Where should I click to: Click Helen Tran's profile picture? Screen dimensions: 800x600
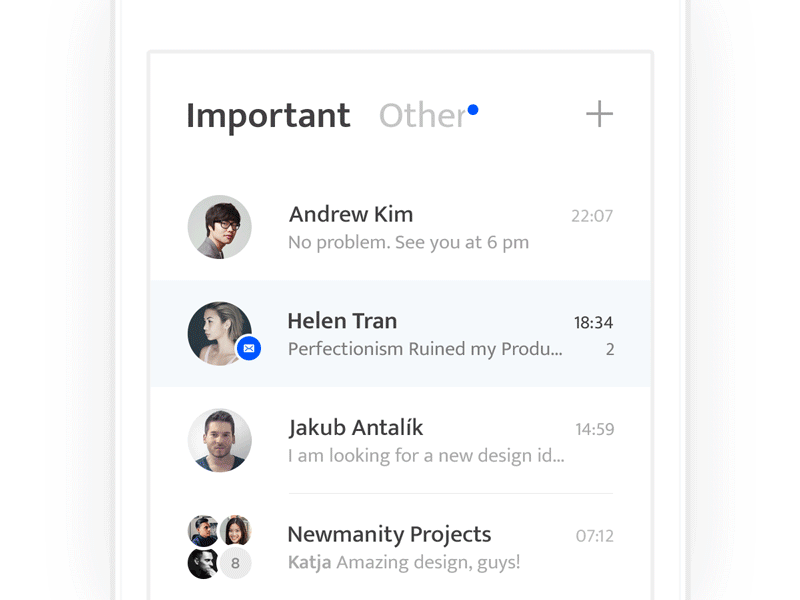click(217, 332)
